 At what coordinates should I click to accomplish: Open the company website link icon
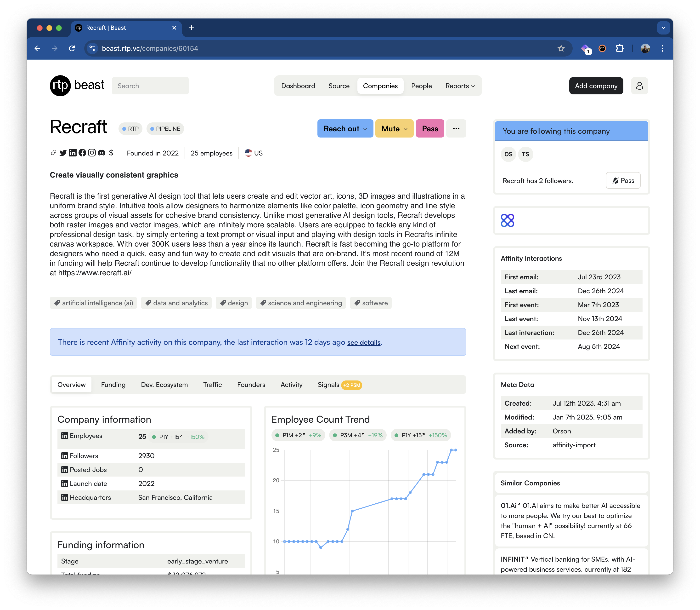pos(53,153)
